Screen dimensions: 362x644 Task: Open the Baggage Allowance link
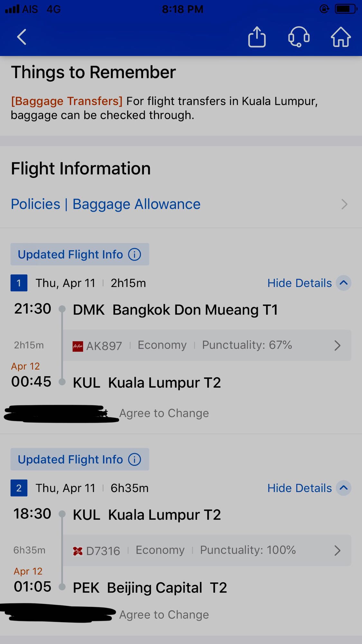pos(136,204)
